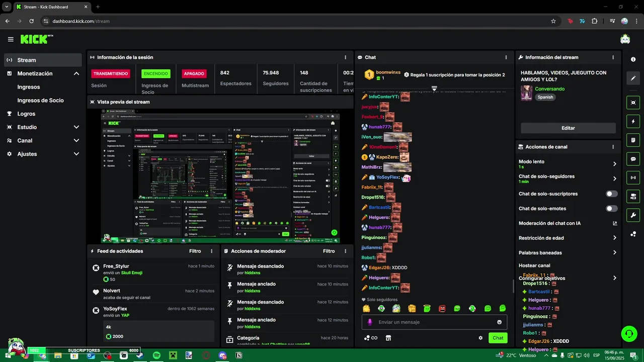Click the Just Chatting category thumbnail
This screenshot has height=362, width=644.
point(526,93)
